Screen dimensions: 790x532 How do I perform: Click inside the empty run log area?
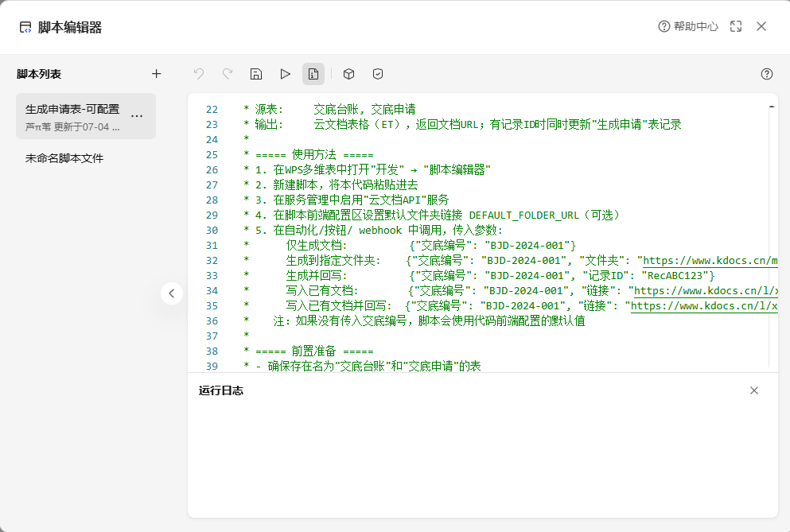(483, 459)
